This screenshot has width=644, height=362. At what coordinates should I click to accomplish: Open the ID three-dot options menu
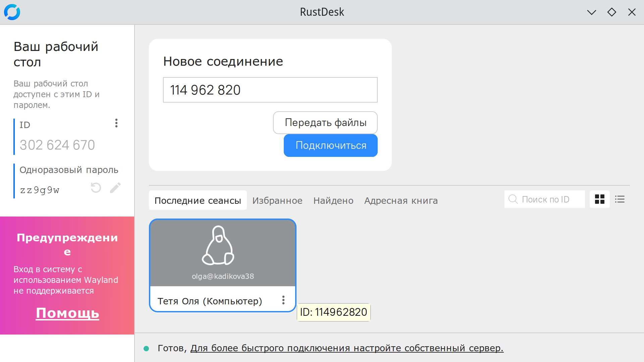[116, 123]
